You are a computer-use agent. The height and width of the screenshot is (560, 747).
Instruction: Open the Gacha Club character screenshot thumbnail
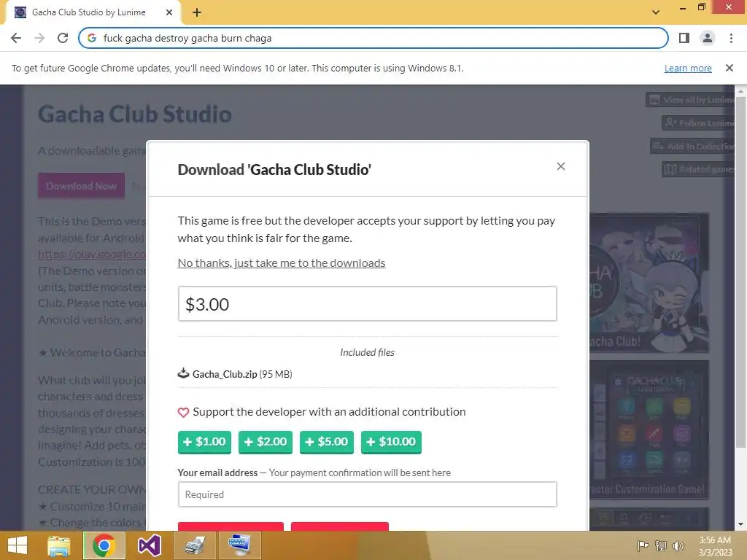pyautogui.click(x=649, y=282)
